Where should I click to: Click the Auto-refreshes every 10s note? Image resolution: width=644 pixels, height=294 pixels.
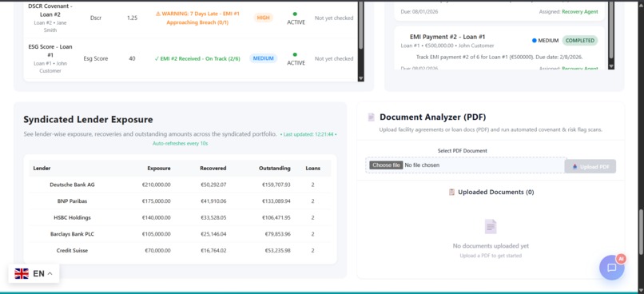[x=180, y=143]
